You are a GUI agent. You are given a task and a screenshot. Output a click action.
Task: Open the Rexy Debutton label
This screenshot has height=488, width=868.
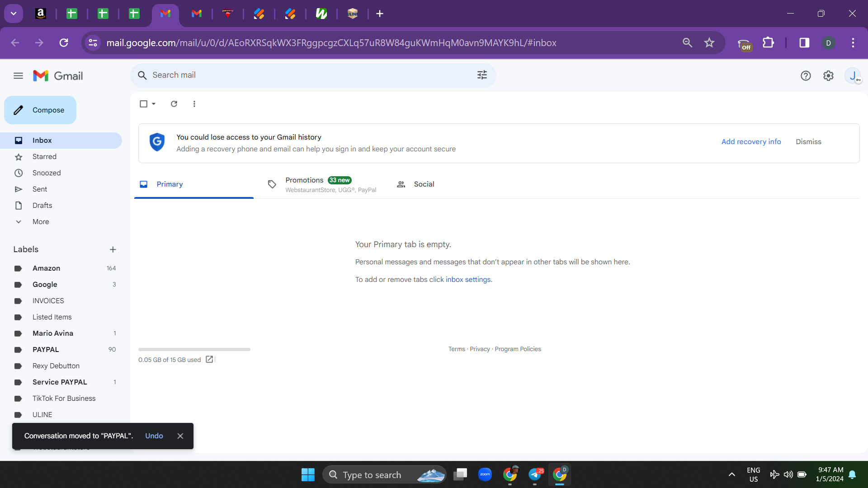point(56,366)
